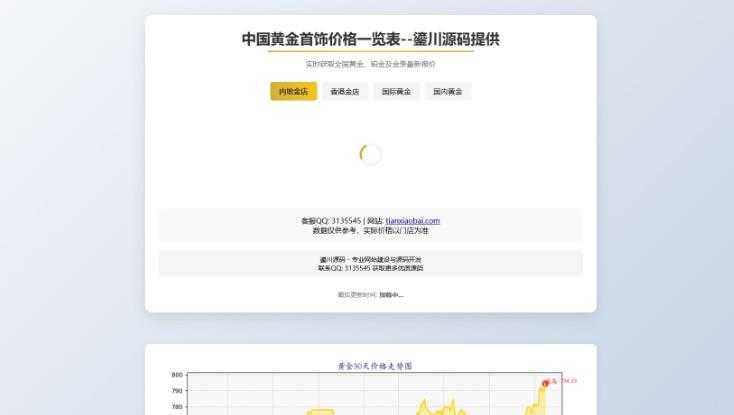Viewport: 734px width, 415px height.
Task: Click the circular loading spinner
Action: point(370,154)
